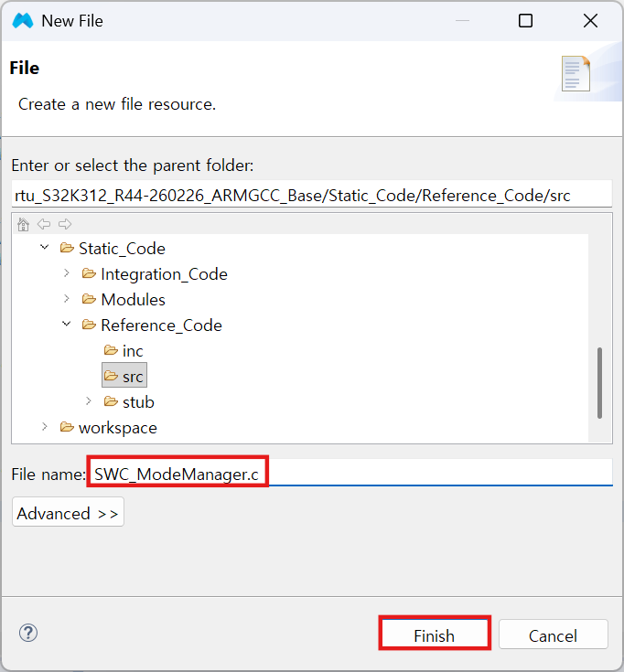
Task: Expand the workspace folder node
Action: [x=45, y=427]
